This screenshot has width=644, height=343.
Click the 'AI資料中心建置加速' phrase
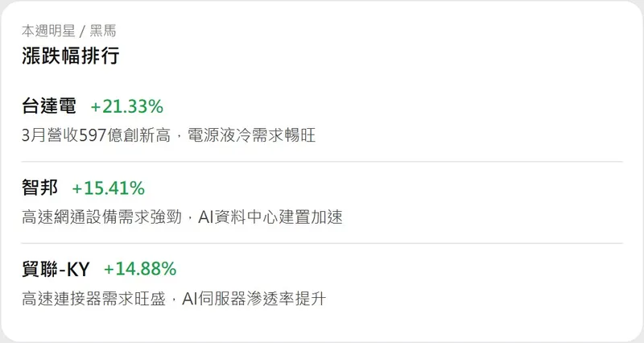(x=270, y=217)
